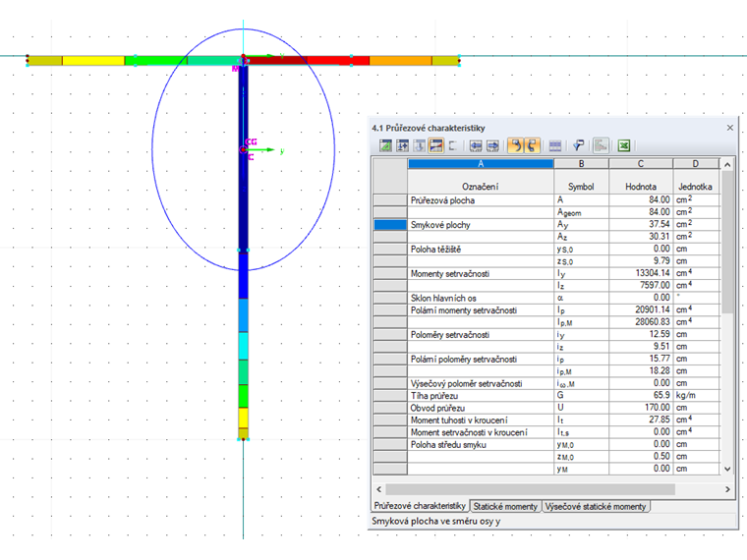747x560 pixels.
Task: Click the 'Výsečový poloměr setrvačnosti' cell
Action: click(x=481, y=384)
